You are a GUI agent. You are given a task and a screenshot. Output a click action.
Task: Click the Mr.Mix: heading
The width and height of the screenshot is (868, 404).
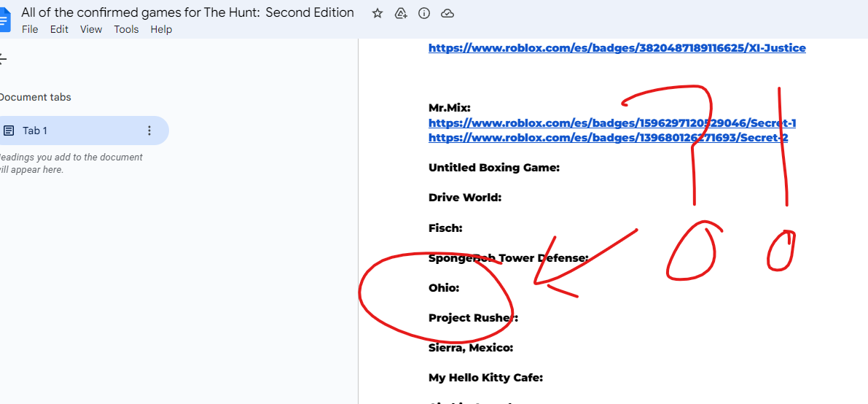click(450, 108)
